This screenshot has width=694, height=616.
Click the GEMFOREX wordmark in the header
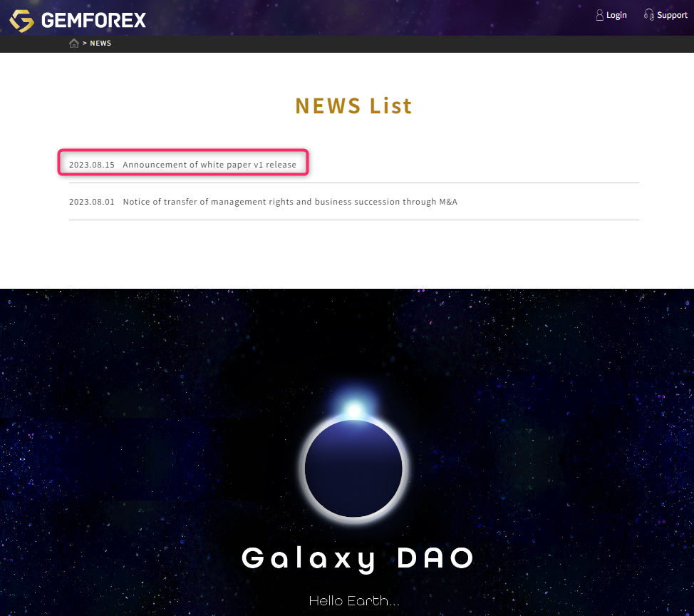93,21
